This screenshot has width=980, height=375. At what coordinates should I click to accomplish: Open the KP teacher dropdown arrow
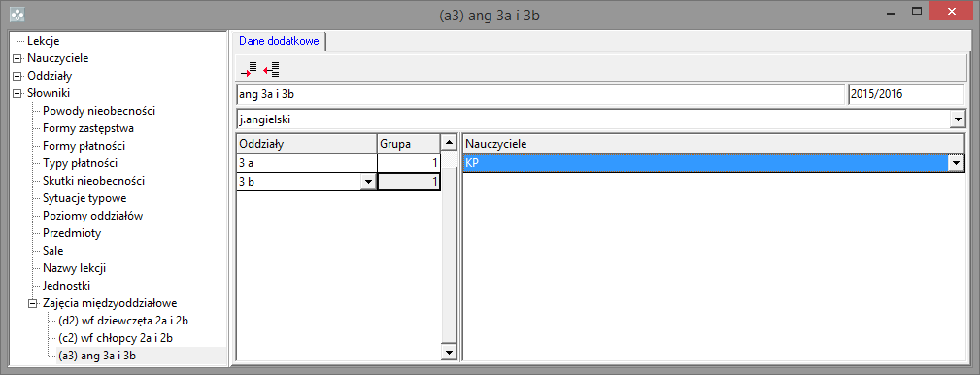tap(955, 164)
